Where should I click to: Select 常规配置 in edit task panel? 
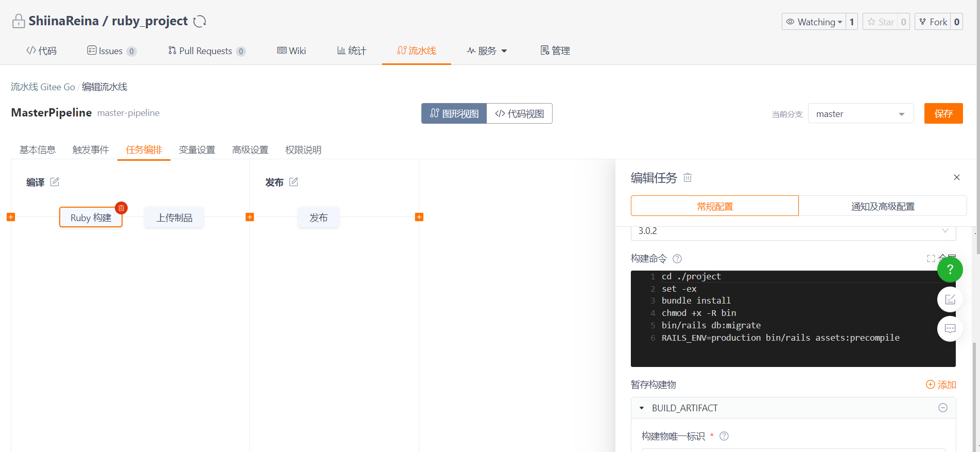[x=715, y=206]
